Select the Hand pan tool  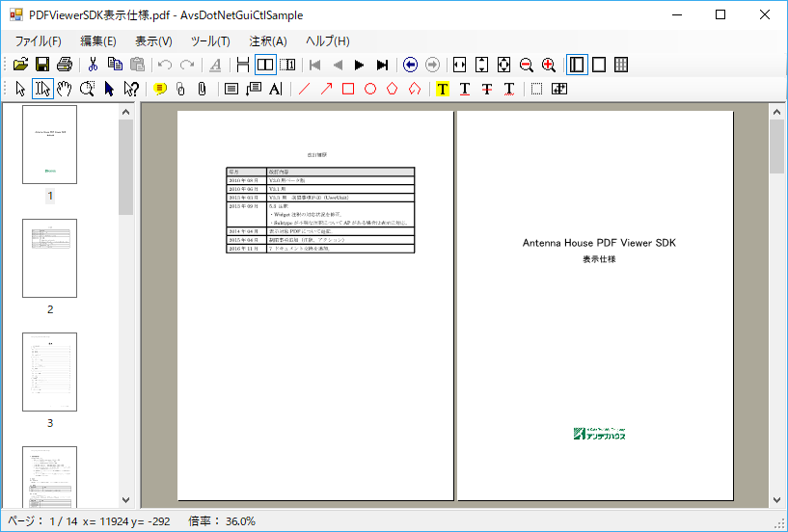[x=66, y=89]
